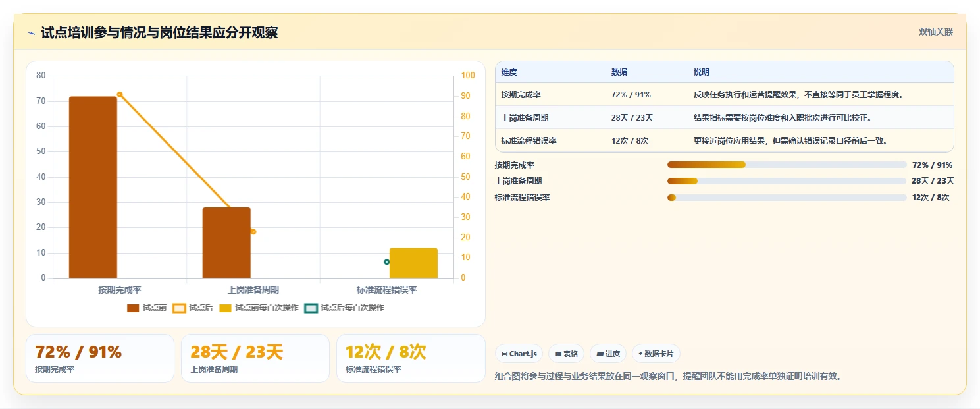Click the 72% / 91% value beside the progress bar

[x=932, y=165]
